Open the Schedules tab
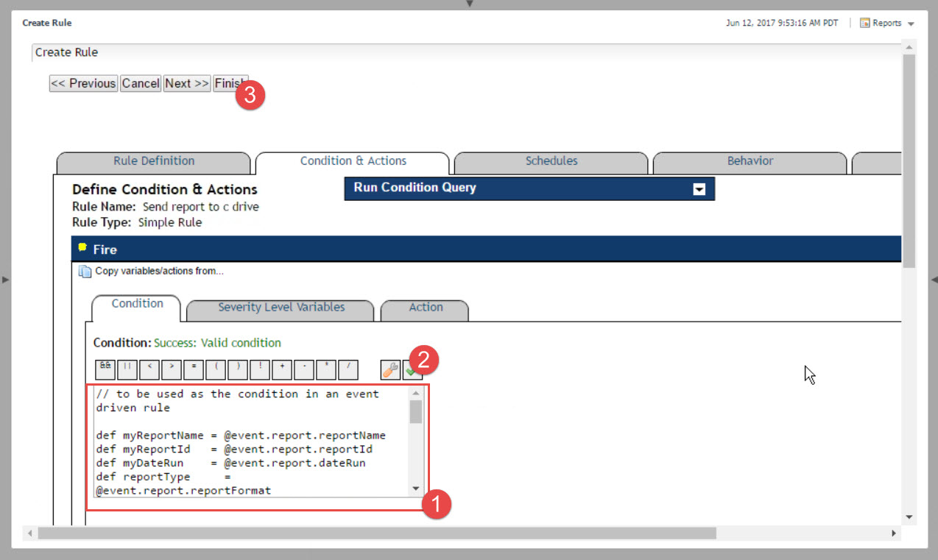 [x=551, y=161]
